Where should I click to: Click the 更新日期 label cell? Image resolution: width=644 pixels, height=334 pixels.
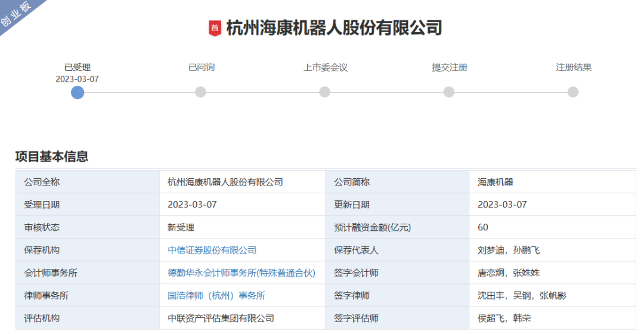397,205
